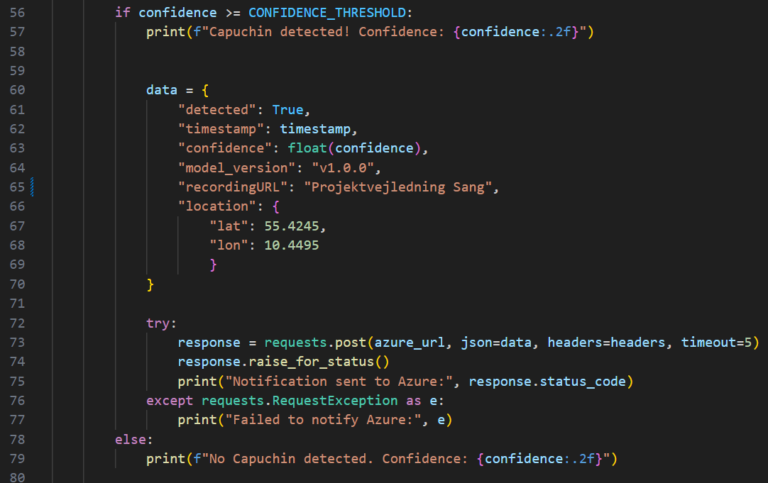Image resolution: width=768 pixels, height=483 pixels.
Task: Click the 'try' keyword on line 72
Action: coord(158,323)
